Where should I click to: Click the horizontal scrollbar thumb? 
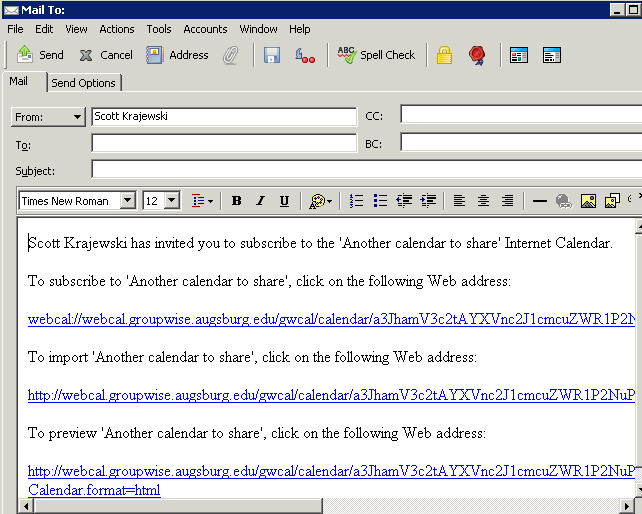(178, 506)
